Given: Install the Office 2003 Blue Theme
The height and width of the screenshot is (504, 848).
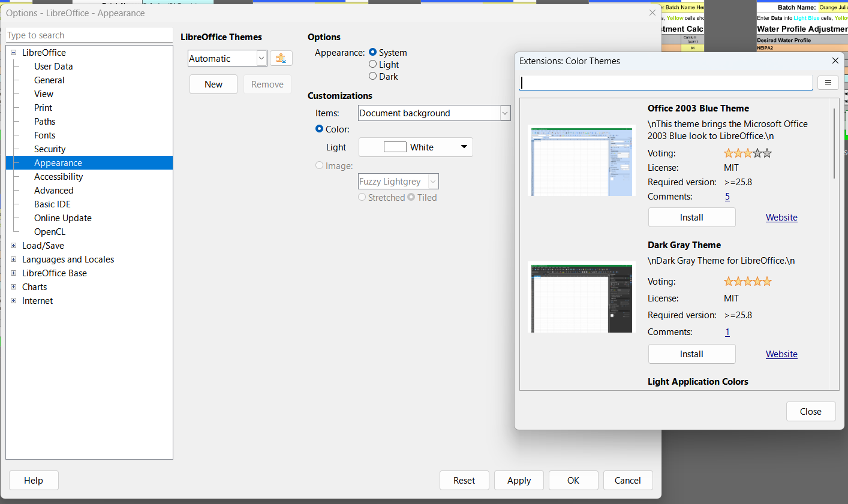Looking at the screenshot, I should pyautogui.click(x=691, y=218).
